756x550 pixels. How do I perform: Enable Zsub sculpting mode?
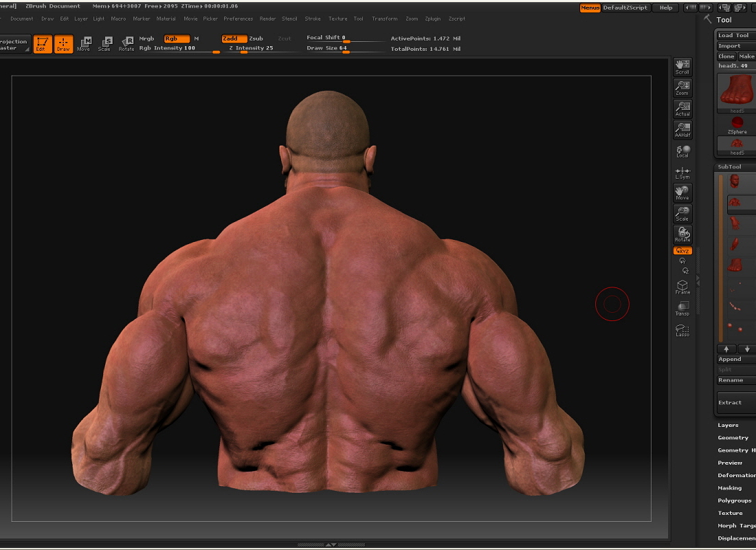[257, 38]
